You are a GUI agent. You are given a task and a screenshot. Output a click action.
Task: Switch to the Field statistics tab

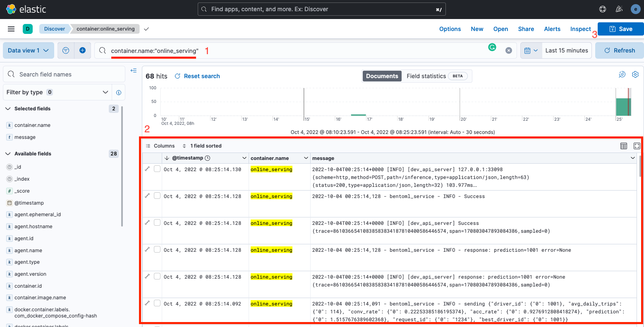437,76
